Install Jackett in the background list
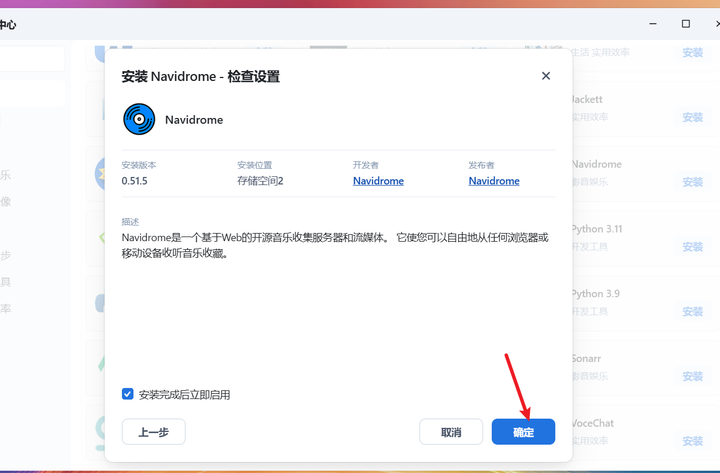Viewport: 720px width, 473px height. (x=692, y=117)
